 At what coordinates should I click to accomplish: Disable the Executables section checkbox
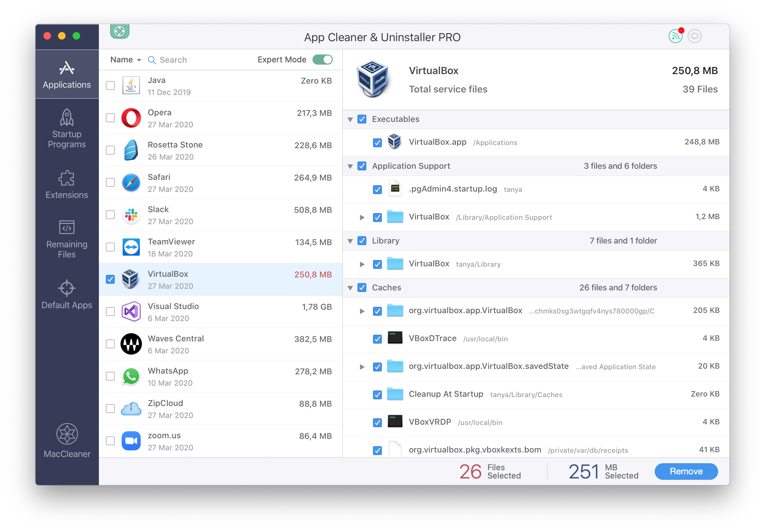point(362,118)
